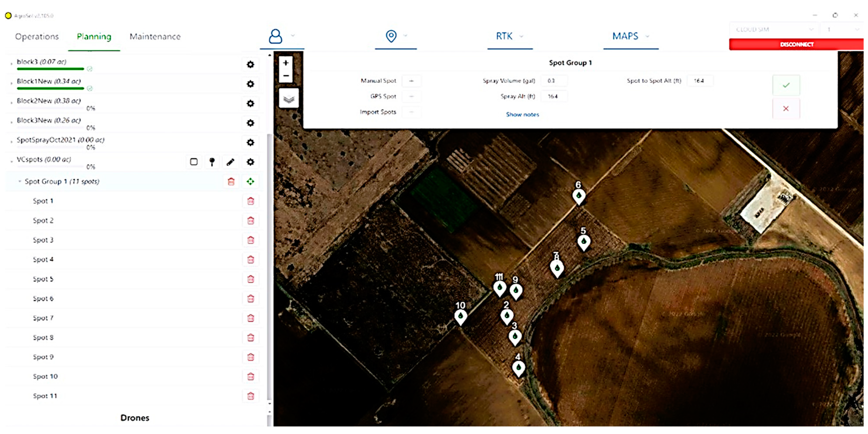Confirm Spot Group 1 with green checkmark
868x434 pixels.
pyautogui.click(x=786, y=85)
